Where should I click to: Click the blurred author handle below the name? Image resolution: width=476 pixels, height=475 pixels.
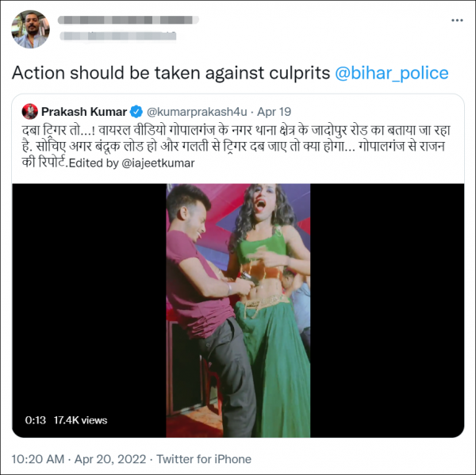(x=118, y=36)
